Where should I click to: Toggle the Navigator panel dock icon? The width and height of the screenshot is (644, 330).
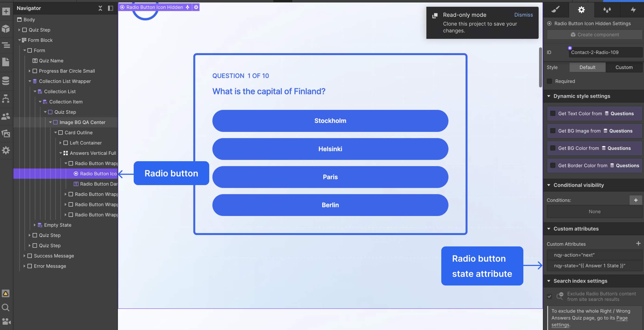[x=110, y=8]
